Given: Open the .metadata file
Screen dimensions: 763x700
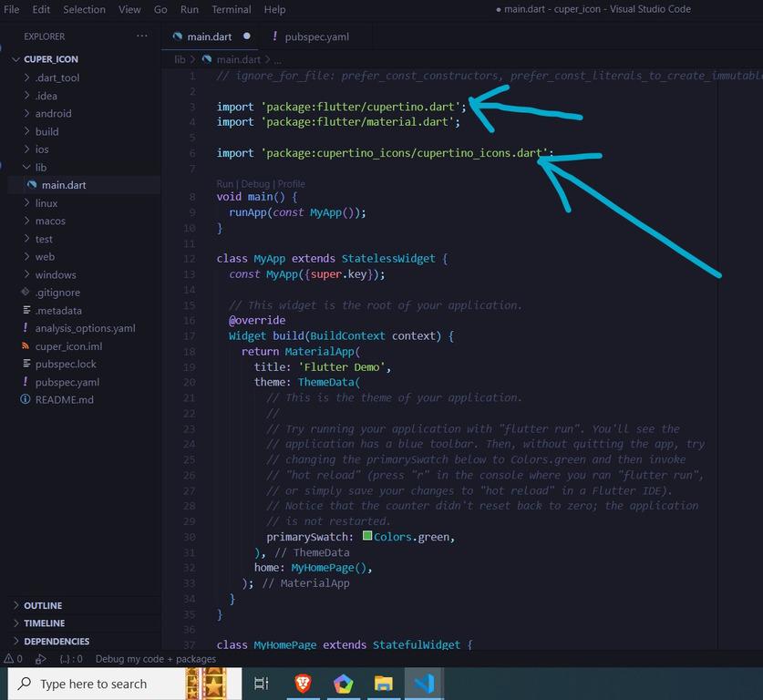Looking at the screenshot, I should [x=58, y=311].
